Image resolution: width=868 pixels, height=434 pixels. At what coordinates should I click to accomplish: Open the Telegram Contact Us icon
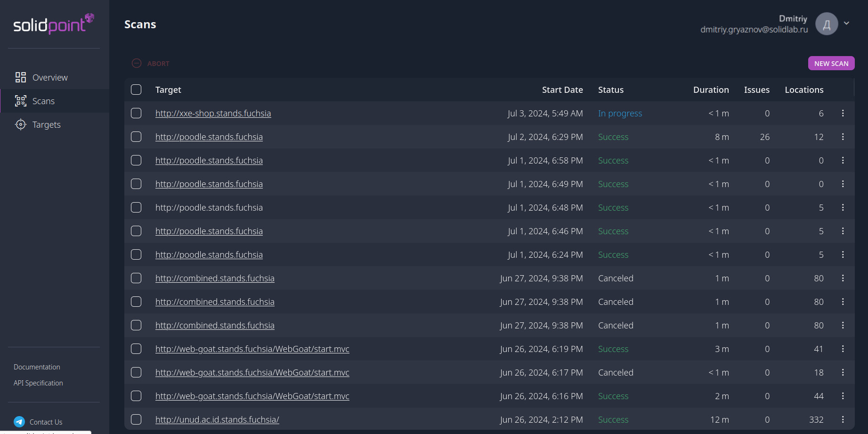point(19,422)
